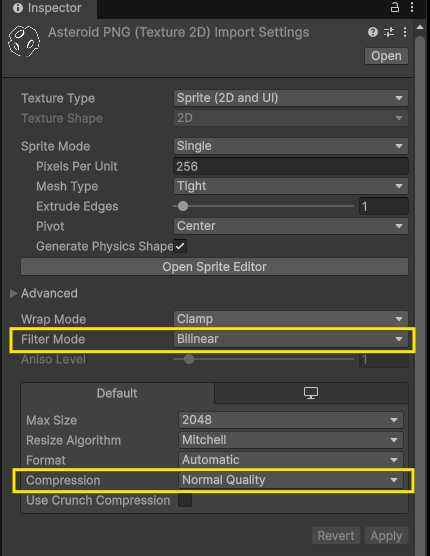This screenshot has width=430, height=556.
Task: Open the Wrap Mode dropdown
Action: 291,319
